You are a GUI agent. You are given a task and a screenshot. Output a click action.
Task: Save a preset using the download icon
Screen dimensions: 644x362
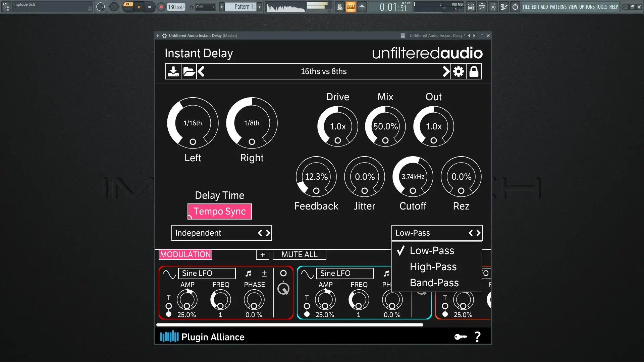pos(173,71)
